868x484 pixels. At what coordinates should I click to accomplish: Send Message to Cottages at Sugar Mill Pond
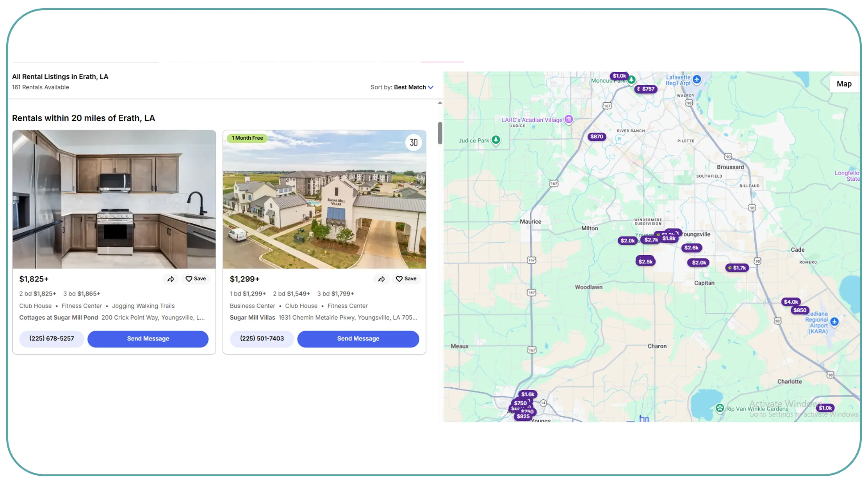148,339
